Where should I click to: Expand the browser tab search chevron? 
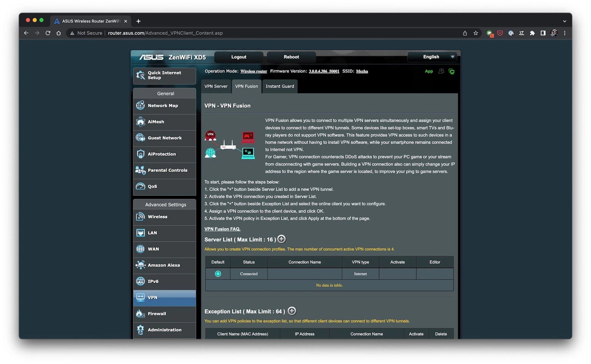565,21
